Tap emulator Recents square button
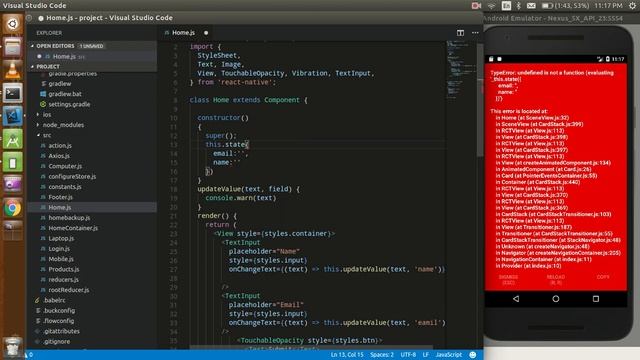The width and height of the screenshot is (640, 360). [596, 299]
